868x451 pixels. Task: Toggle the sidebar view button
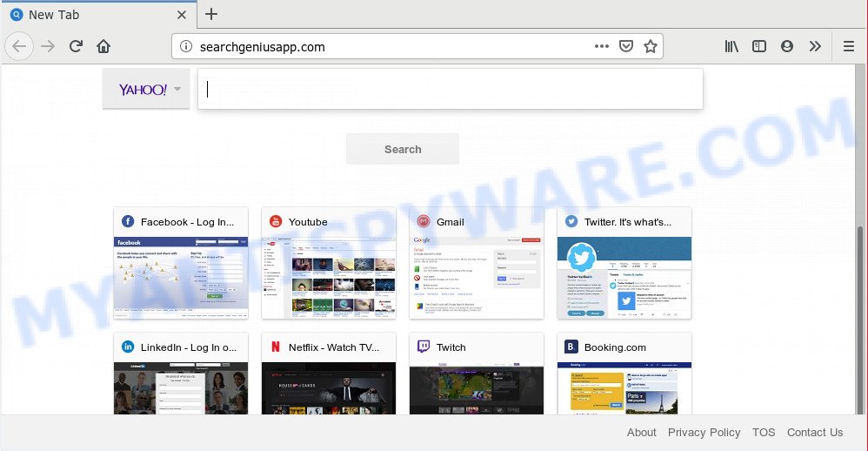pyautogui.click(x=759, y=46)
